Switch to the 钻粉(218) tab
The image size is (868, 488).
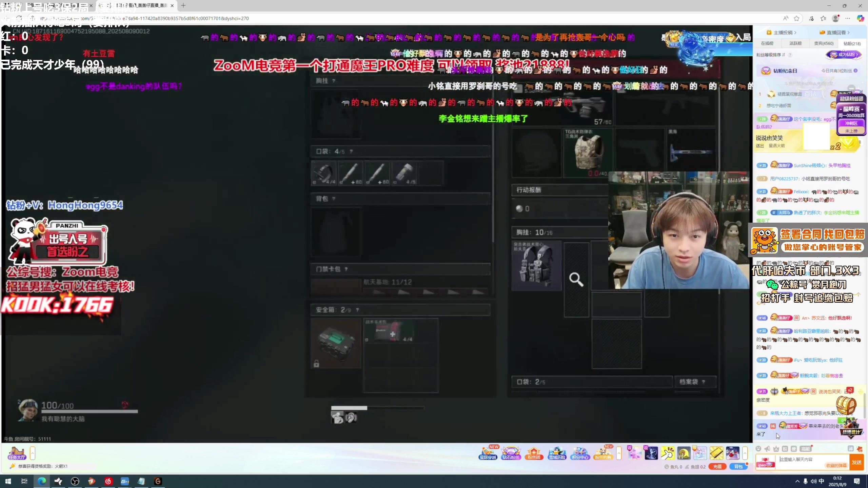pos(852,43)
